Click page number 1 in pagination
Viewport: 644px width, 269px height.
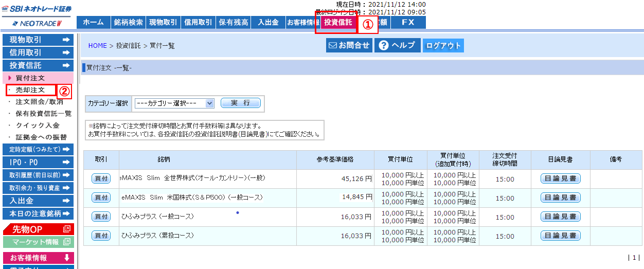(634, 258)
